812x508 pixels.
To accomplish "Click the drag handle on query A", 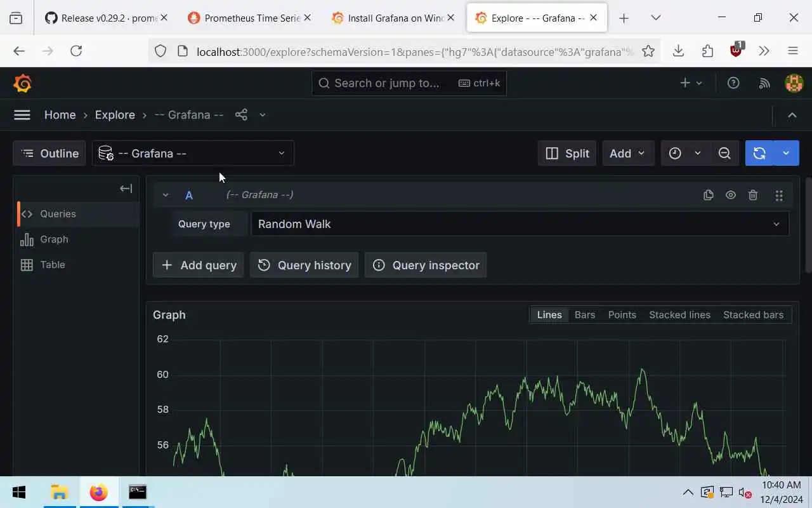I will pos(779,195).
